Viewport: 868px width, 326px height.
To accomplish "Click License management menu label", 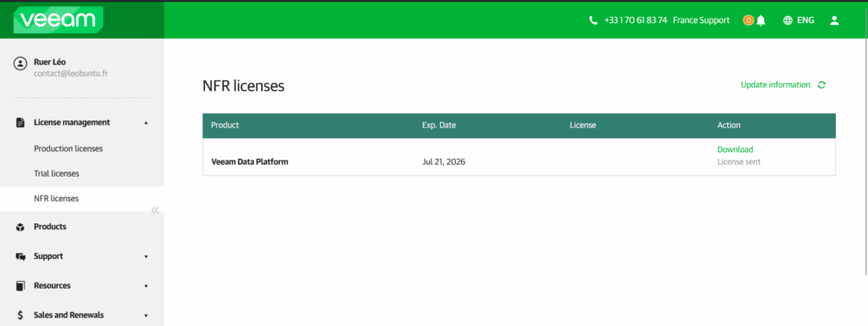I will point(72,122).
